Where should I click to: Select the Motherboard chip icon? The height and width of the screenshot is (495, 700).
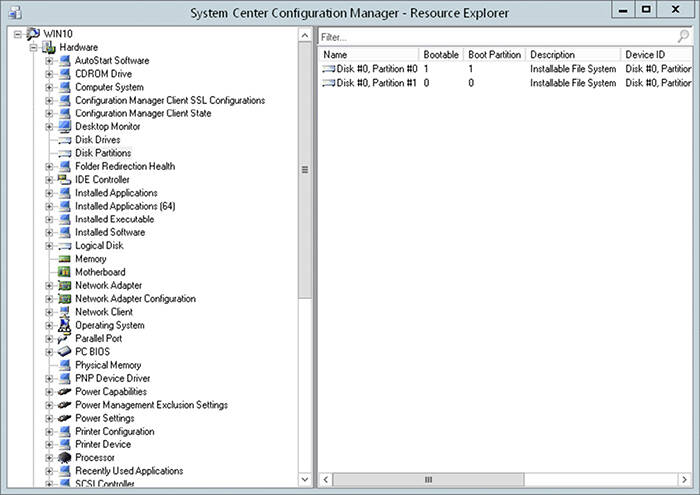pyautogui.click(x=65, y=272)
